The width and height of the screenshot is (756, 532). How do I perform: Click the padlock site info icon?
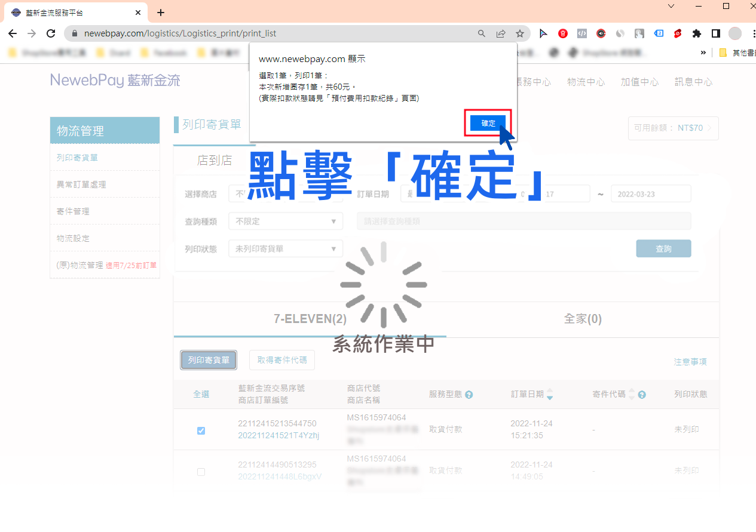point(75,33)
